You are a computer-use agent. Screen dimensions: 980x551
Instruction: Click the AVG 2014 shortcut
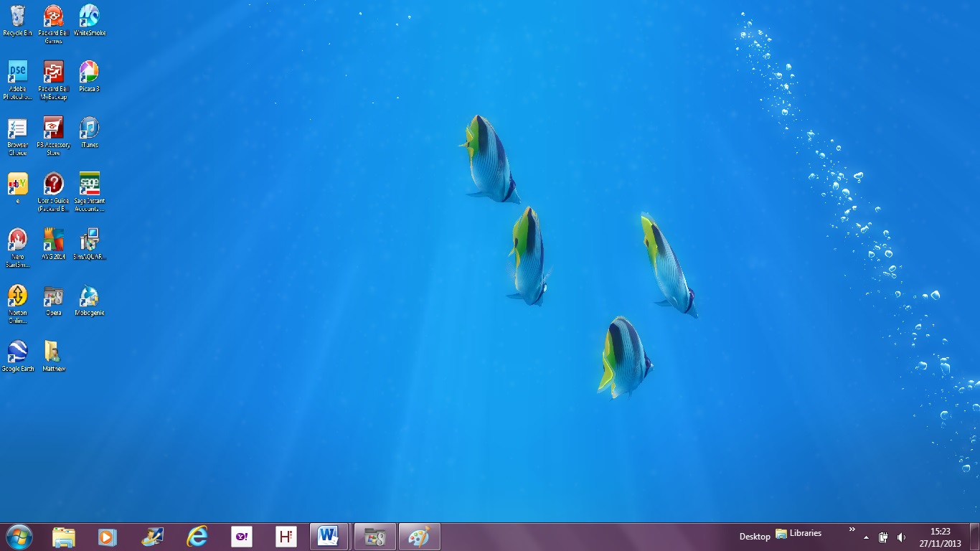[53, 241]
